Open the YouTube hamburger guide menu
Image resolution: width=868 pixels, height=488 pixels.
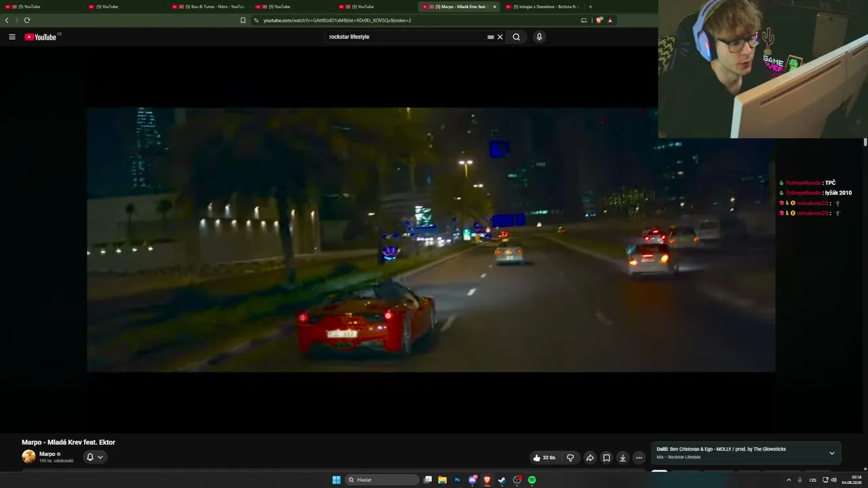click(12, 37)
